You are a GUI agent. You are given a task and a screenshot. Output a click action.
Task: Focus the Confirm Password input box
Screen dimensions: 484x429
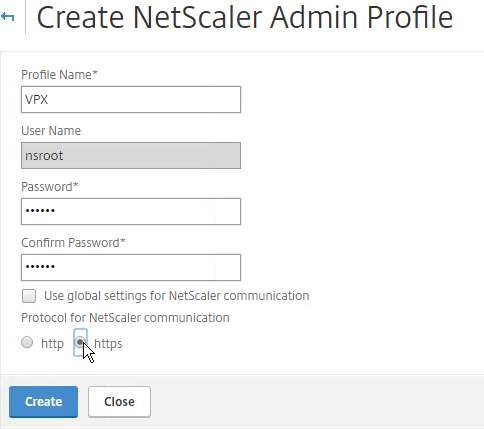(131, 267)
